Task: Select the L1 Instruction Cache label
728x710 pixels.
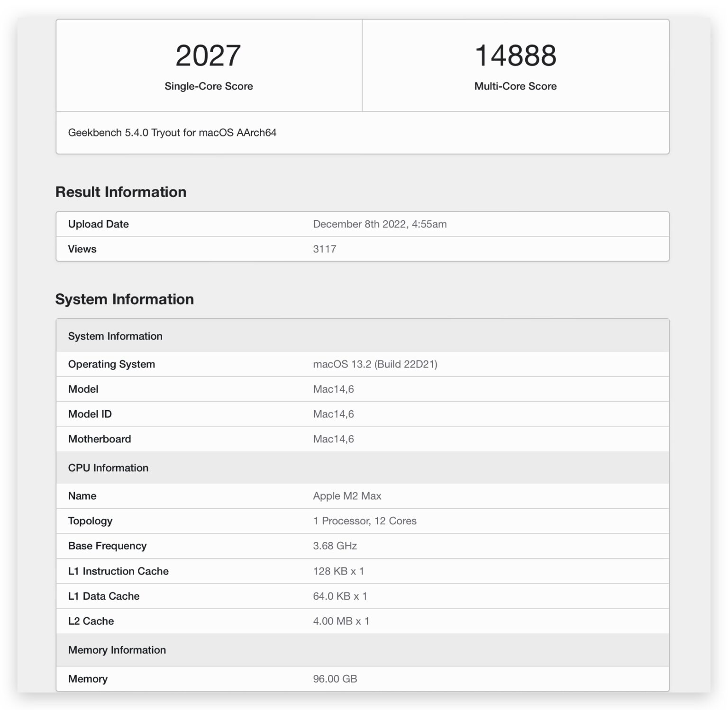Action: pos(118,571)
